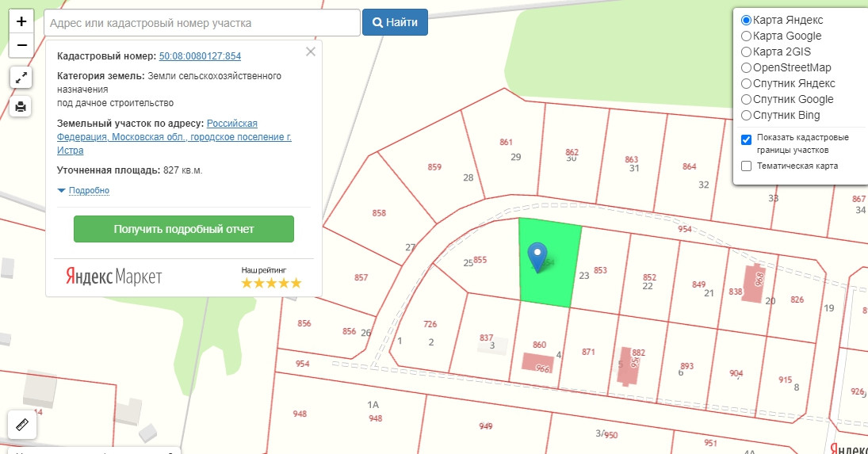Image resolution: width=868 pixels, height=454 pixels.
Task: Click the five-star rating
Action: click(271, 283)
